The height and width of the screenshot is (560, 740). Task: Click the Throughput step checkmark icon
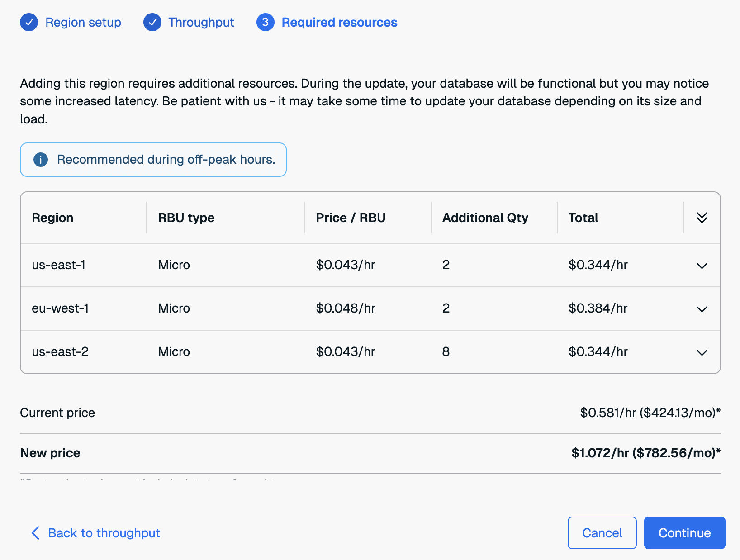tap(152, 22)
